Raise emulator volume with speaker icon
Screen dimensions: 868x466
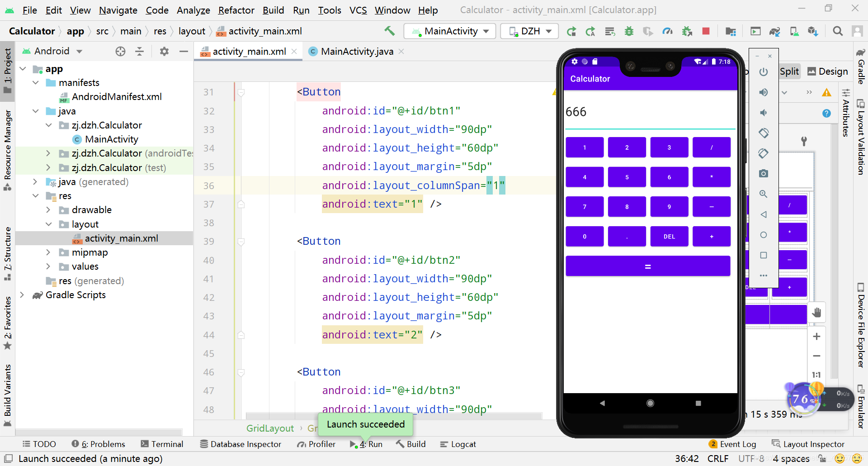tap(764, 92)
